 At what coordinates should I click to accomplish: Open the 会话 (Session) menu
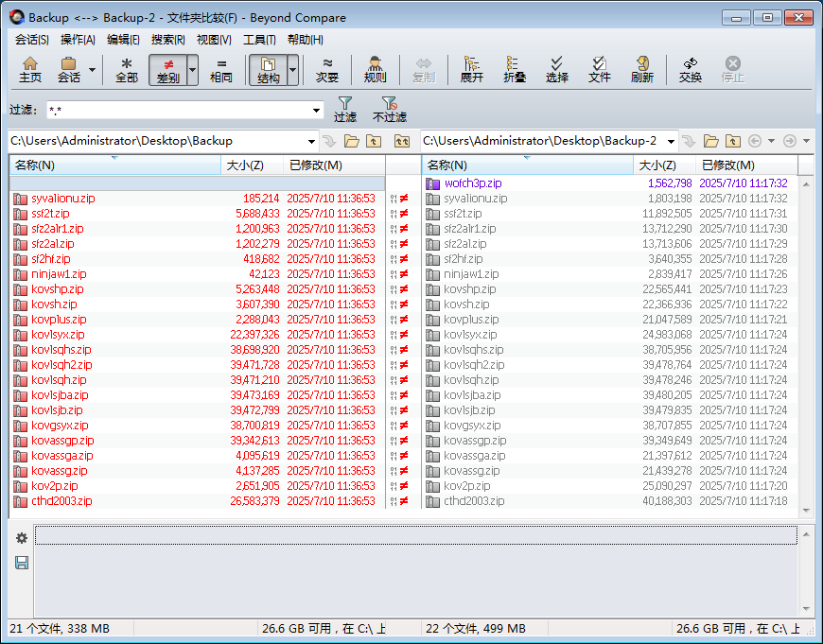(31, 40)
